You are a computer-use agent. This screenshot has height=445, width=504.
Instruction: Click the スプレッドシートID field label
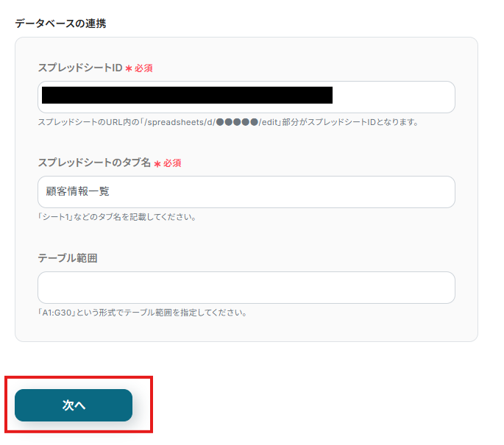tap(79, 68)
